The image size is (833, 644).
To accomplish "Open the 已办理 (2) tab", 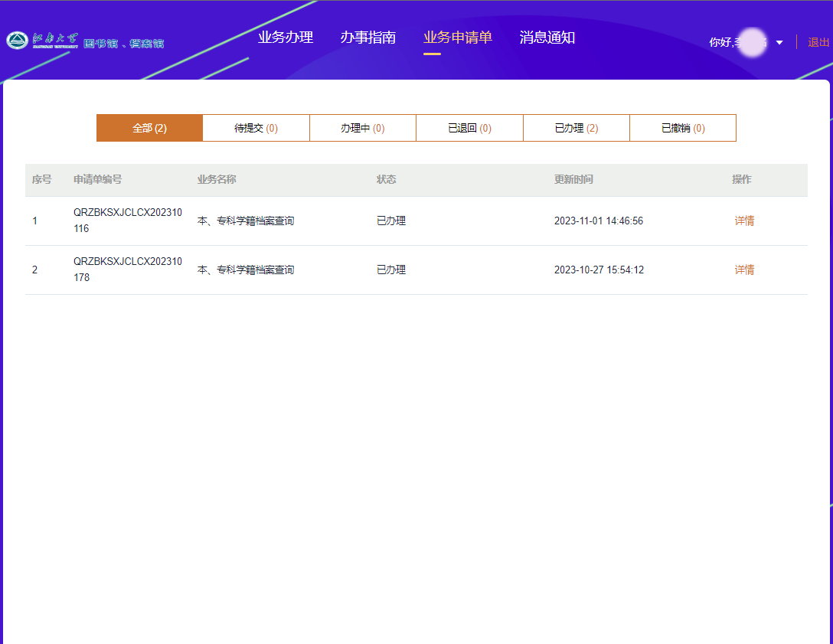I will [x=576, y=128].
